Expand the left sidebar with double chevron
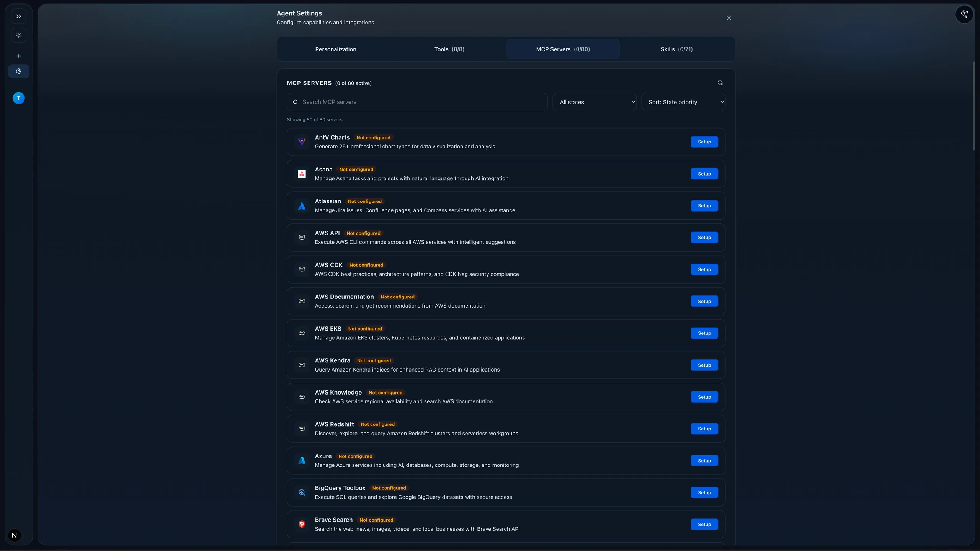The width and height of the screenshot is (980, 551). click(x=18, y=16)
